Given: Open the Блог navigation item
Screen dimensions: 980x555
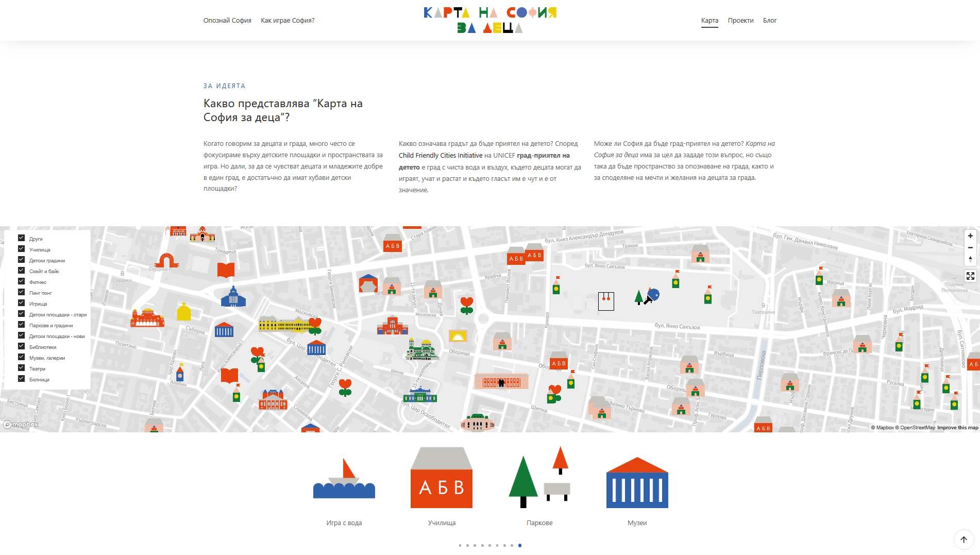Looking at the screenshot, I should [770, 21].
